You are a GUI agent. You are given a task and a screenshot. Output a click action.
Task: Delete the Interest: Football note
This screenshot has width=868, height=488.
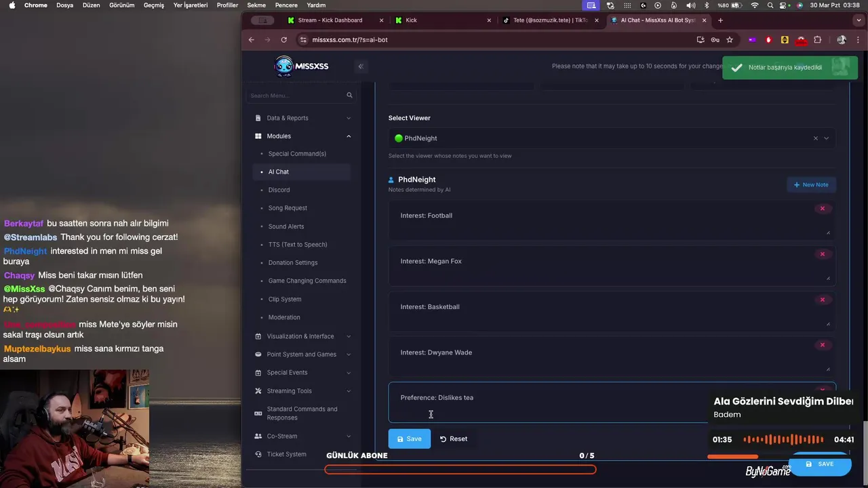click(823, 209)
